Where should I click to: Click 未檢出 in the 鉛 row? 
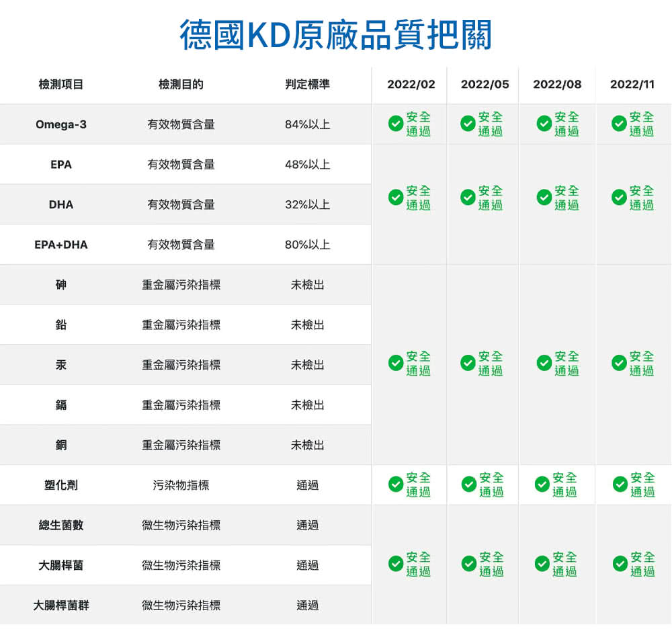pos(308,325)
